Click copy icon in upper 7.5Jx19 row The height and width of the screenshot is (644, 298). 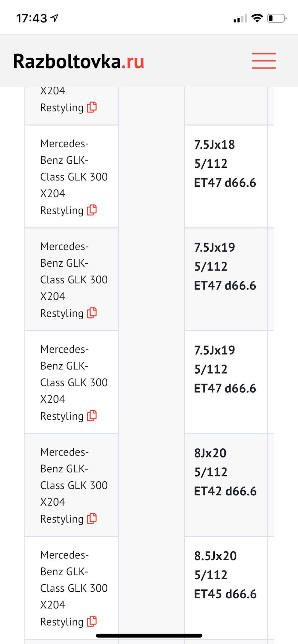click(92, 313)
